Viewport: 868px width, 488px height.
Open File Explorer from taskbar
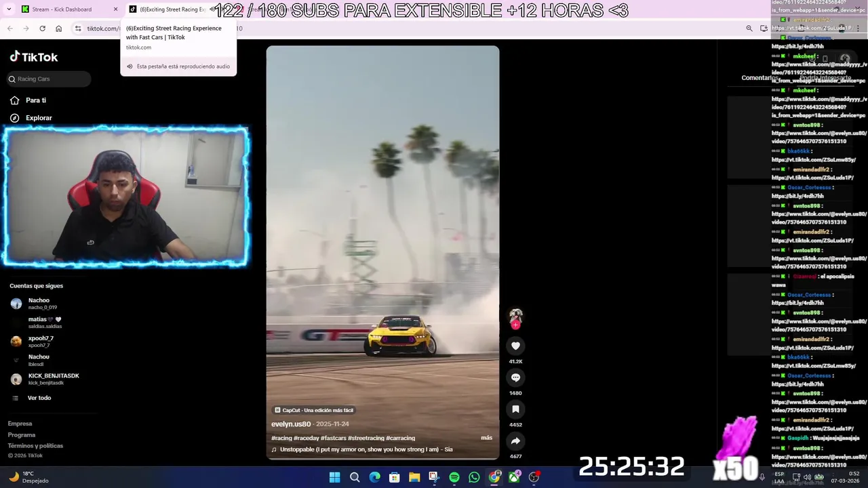pos(414,477)
